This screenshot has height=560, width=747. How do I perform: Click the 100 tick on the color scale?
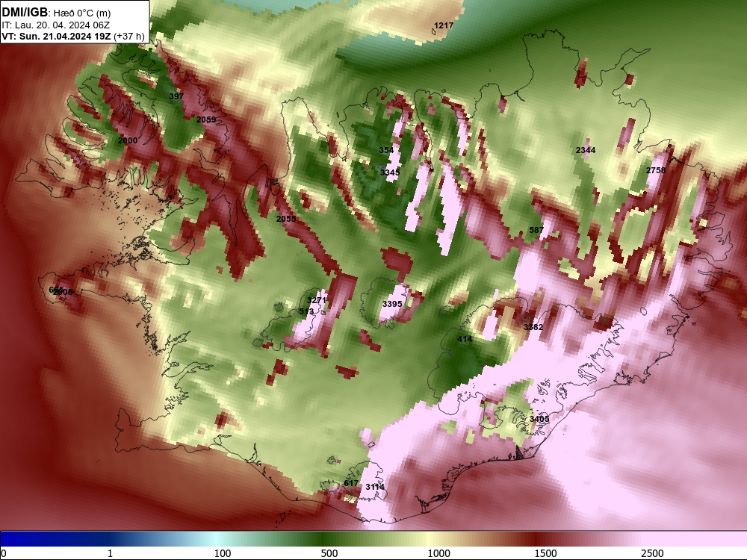[x=223, y=553]
